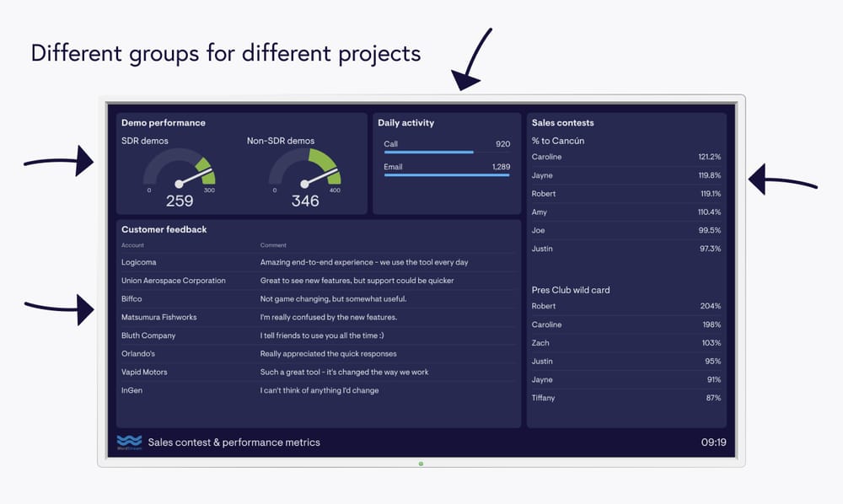Open the Daily activity panel
Image resolution: width=843 pixels, height=504 pixels.
(406, 122)
